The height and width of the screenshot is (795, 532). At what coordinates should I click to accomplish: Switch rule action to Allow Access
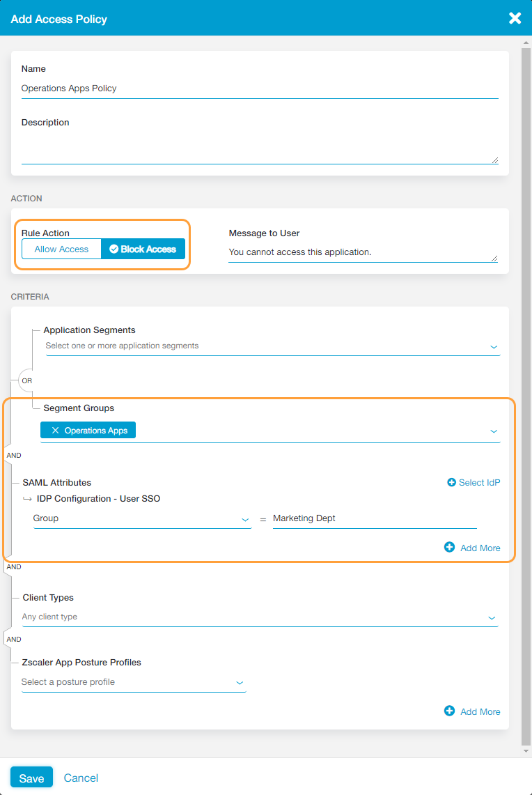click(61, 249)
